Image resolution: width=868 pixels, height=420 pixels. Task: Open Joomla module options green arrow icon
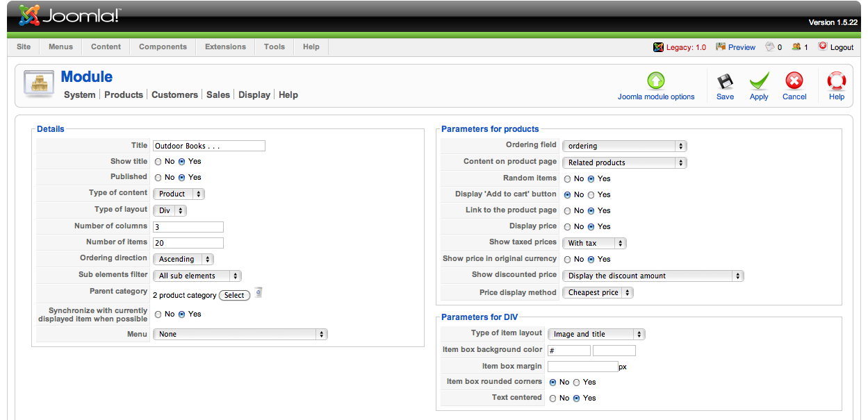[x=655, y=81]
